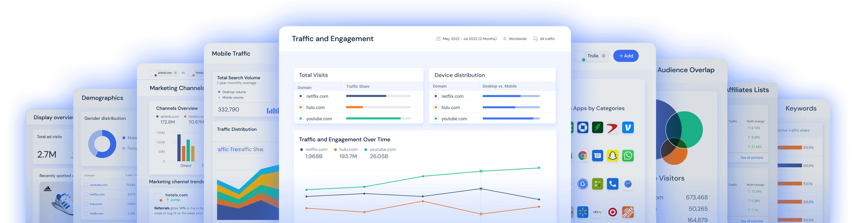Tick the hulu.com checkbox in Demographics table
Screen dimensions: 868x223
[x=86, y=204]
